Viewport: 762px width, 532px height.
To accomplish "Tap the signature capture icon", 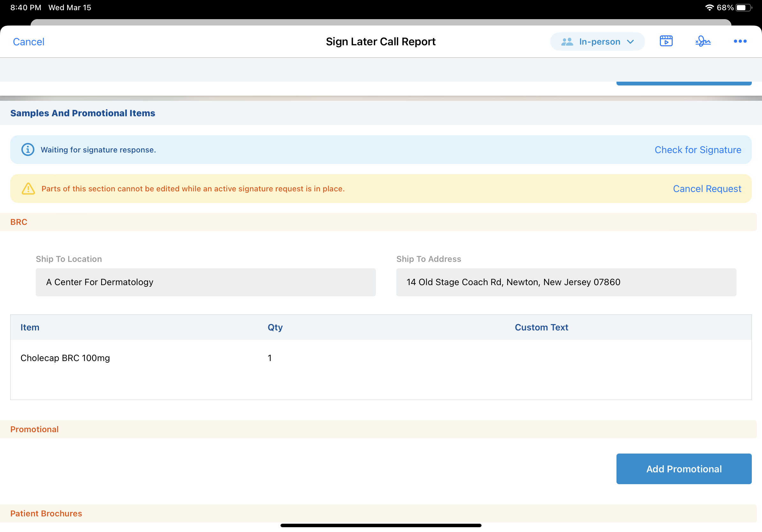I will 703,41.
